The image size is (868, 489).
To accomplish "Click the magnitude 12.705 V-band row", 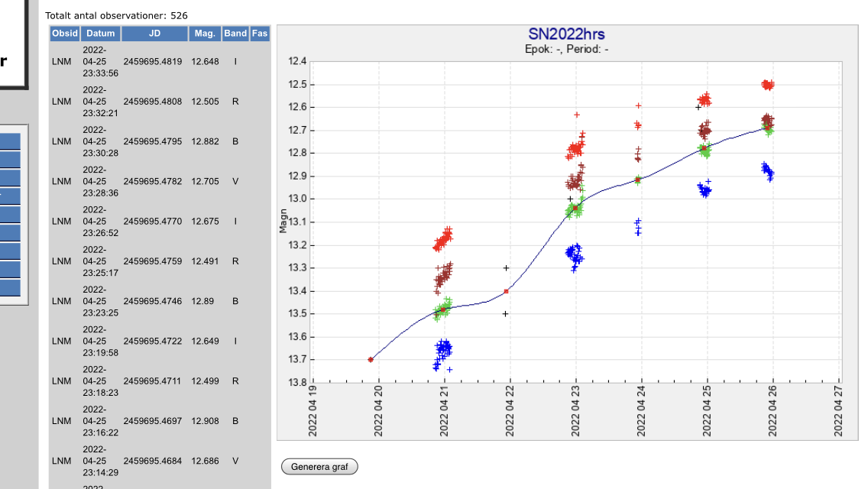I will pos(205,182).
